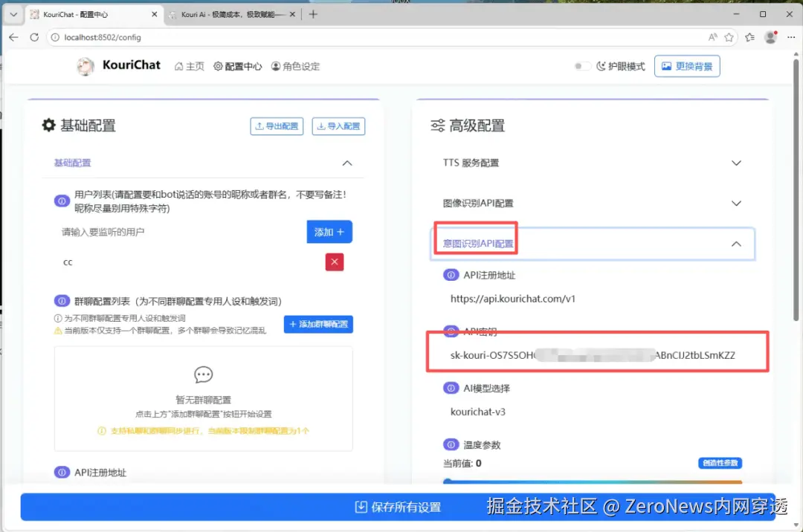
Task: Click the temperature slider track
Action: [x=593, y=482]
